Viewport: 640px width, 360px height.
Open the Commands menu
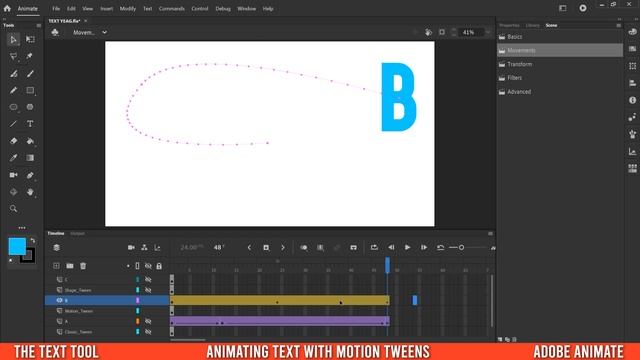click(x=171, y=9)
